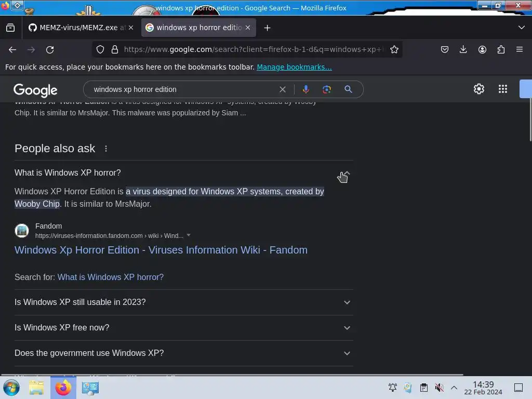Go to Google homepage via logo

tap(35, 90)
